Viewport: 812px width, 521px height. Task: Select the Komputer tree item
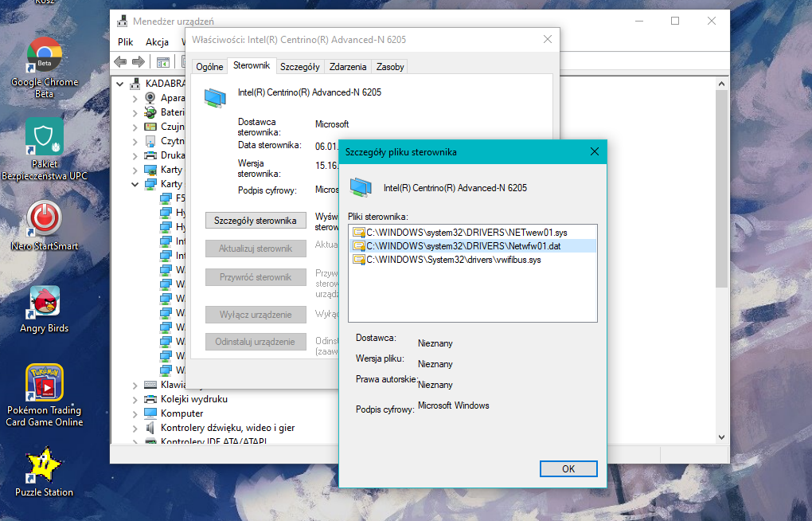click(x=182, y=413)
